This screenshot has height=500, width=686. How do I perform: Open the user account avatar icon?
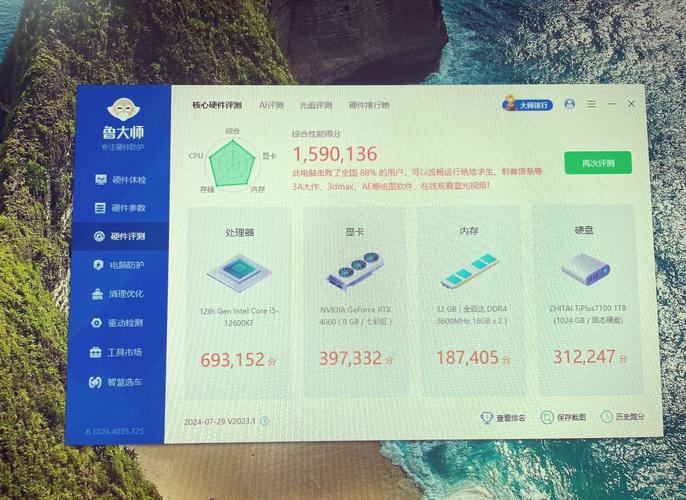pyautogui.click(x=570, y=104)
